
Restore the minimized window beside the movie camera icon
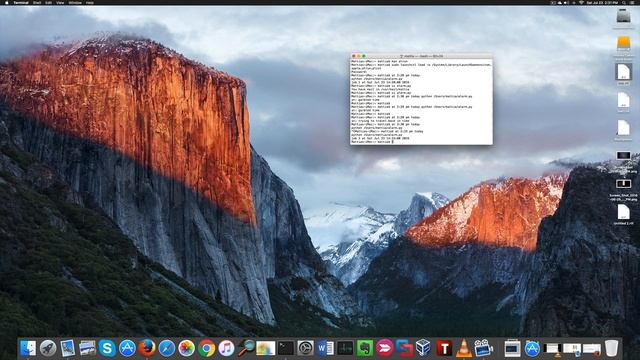512,348
